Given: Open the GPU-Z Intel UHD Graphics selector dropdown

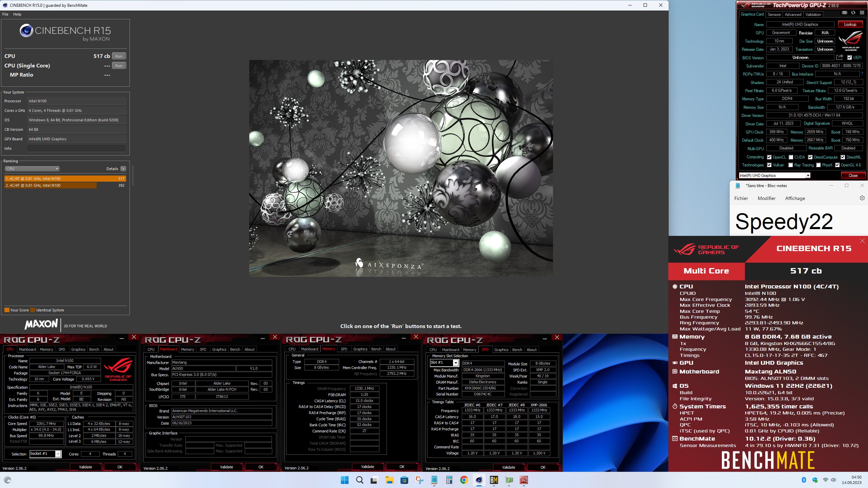Looking at the screenshot, I should [774, 176].
